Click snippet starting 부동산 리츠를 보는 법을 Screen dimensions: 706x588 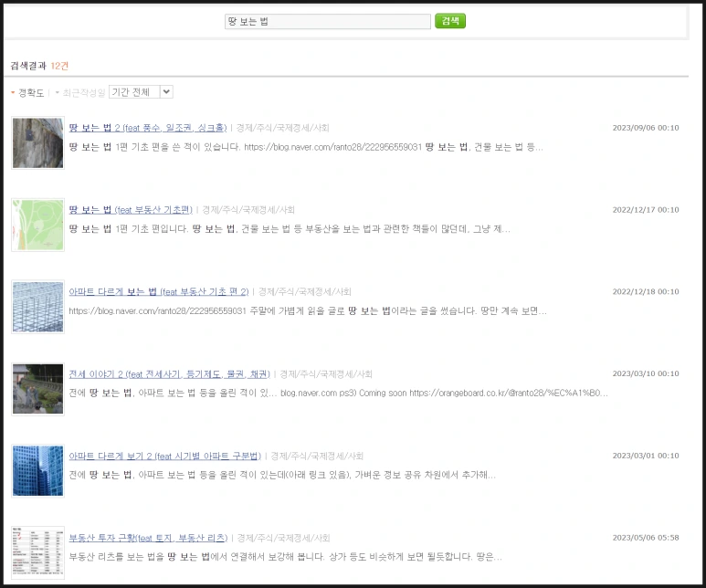click(286, 557)
